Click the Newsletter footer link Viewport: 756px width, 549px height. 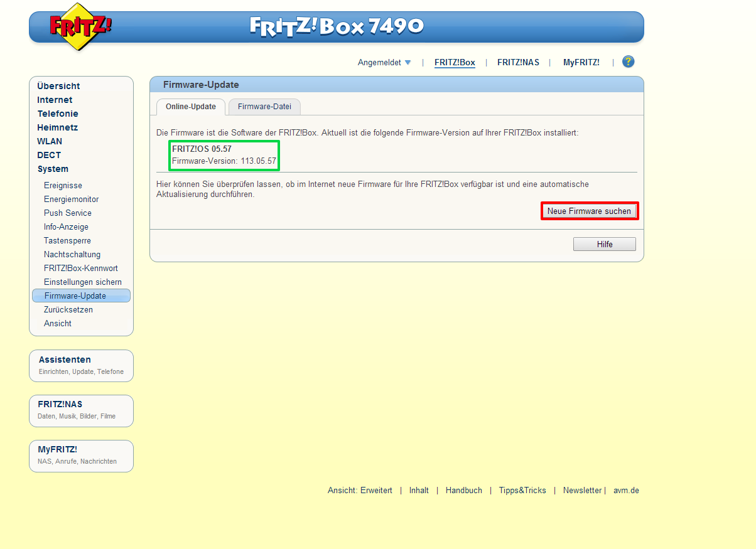click(582, 491)
